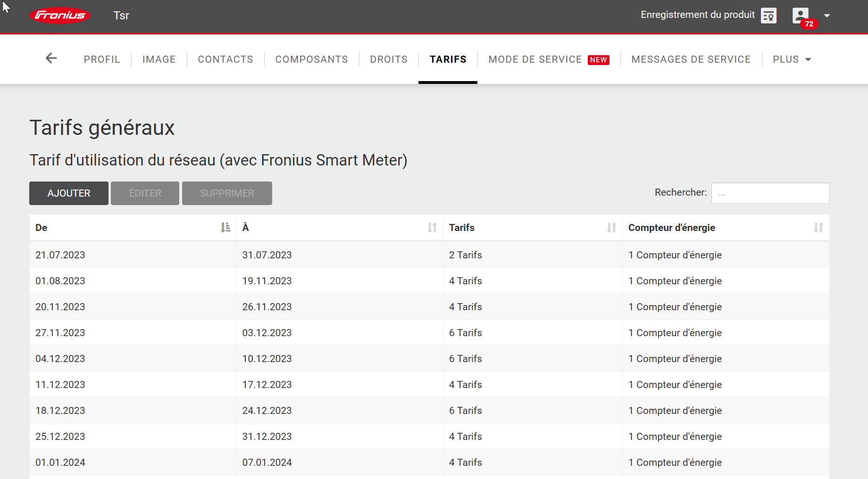Focus the Rechercher search field
The height and width of the screenshot is (479, 868).
click(x=770, y=193)
